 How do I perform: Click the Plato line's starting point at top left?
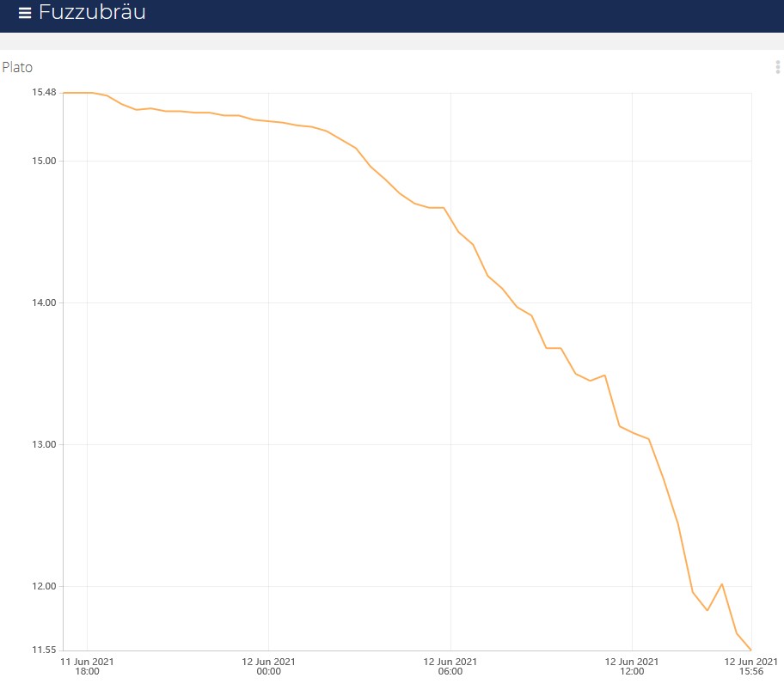(64, 93)
